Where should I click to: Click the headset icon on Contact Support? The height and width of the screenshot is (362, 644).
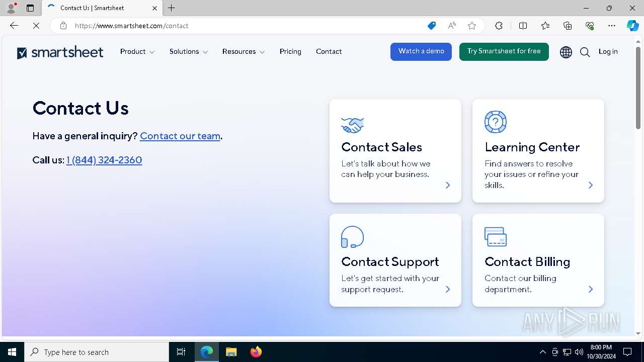click(352, 237)
